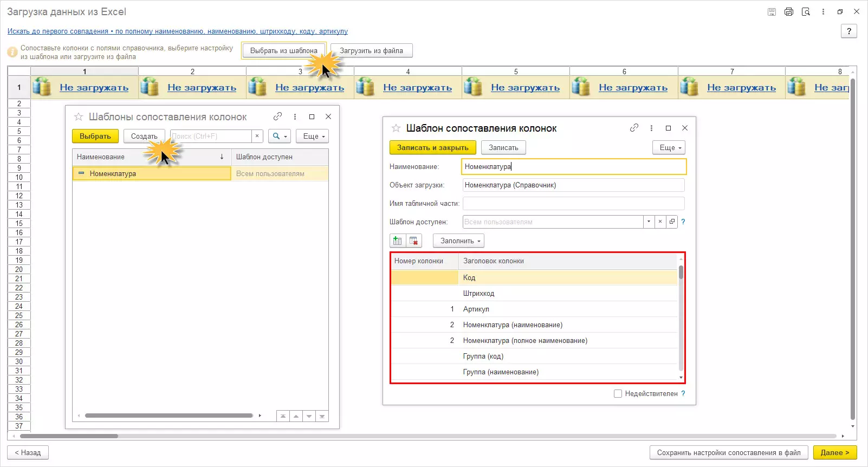Expand the "Заполнить" dropdown button
This screenshot has width=868, height=467.
point(458,241)
